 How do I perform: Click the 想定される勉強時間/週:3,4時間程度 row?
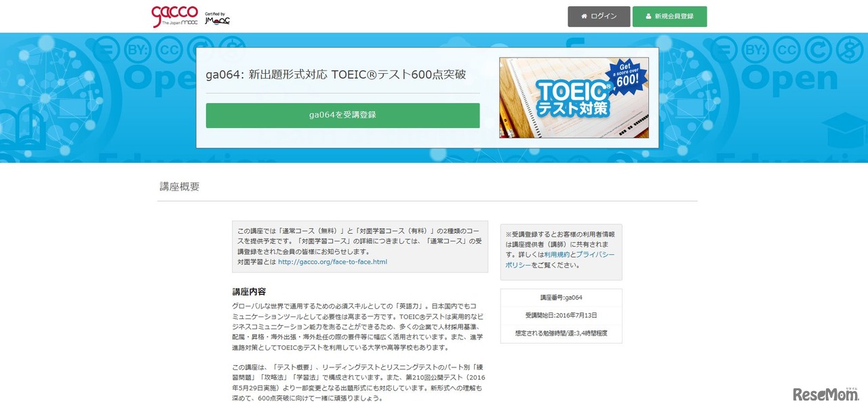point(561,333)
